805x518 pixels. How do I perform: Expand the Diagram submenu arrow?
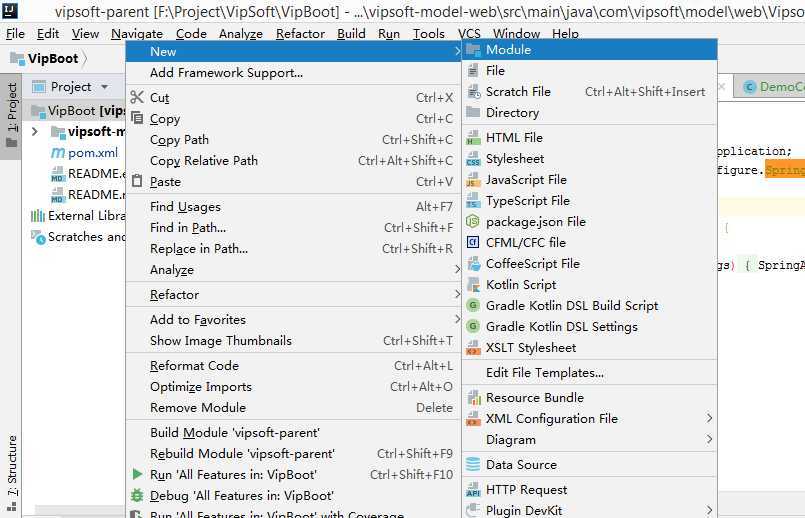tap(709, 439)
